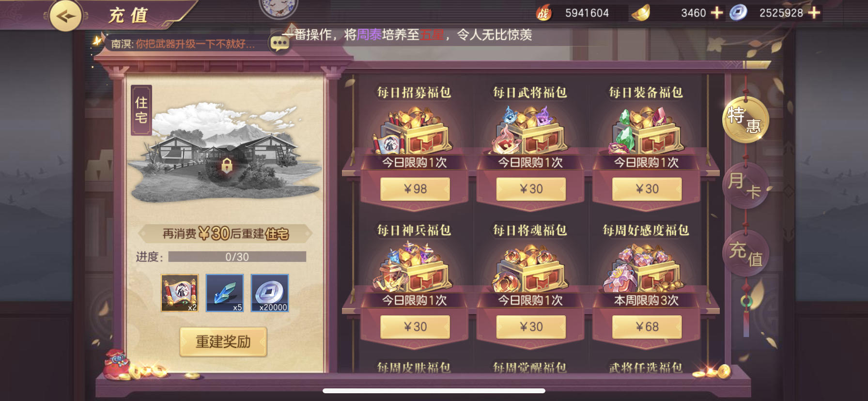Switch to the 特惠 tab
Screen dimensions: 868x401
[x=745, y=119]
